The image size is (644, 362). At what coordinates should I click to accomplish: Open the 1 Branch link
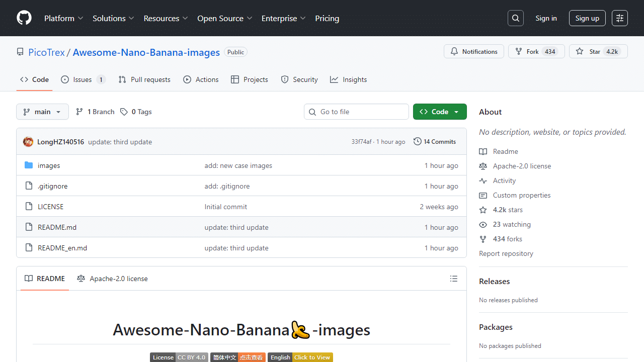click(95, 112)
